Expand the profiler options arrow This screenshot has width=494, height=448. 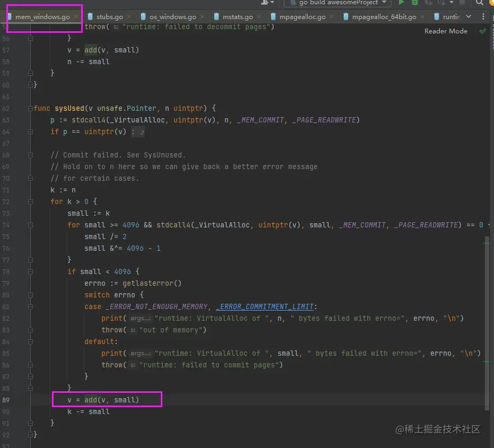[x=452, y=3]
